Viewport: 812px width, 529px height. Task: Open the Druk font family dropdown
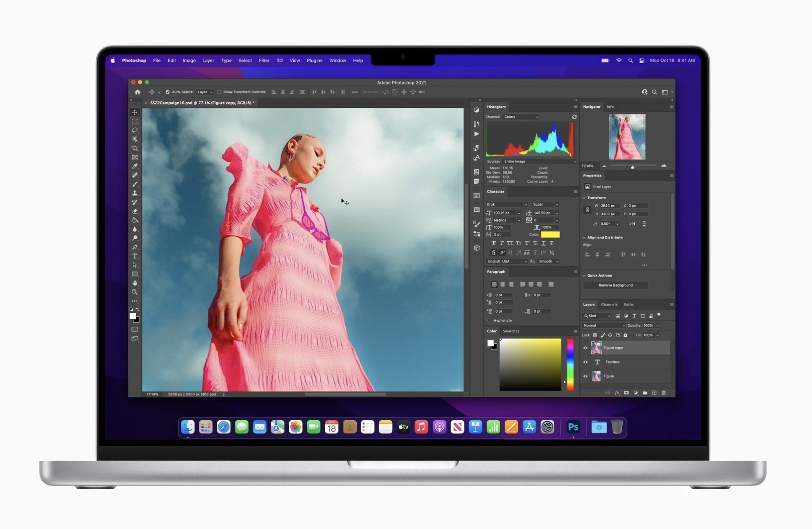507,204
